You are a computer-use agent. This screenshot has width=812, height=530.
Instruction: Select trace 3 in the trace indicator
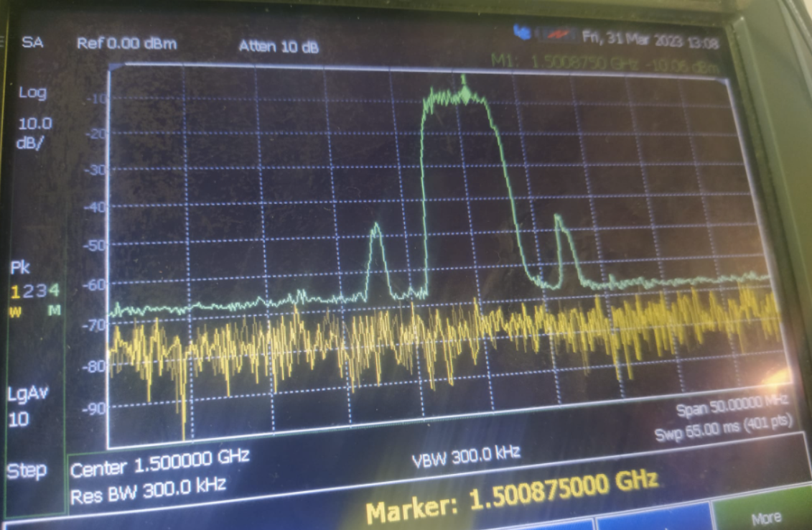[x=40, y=291]
